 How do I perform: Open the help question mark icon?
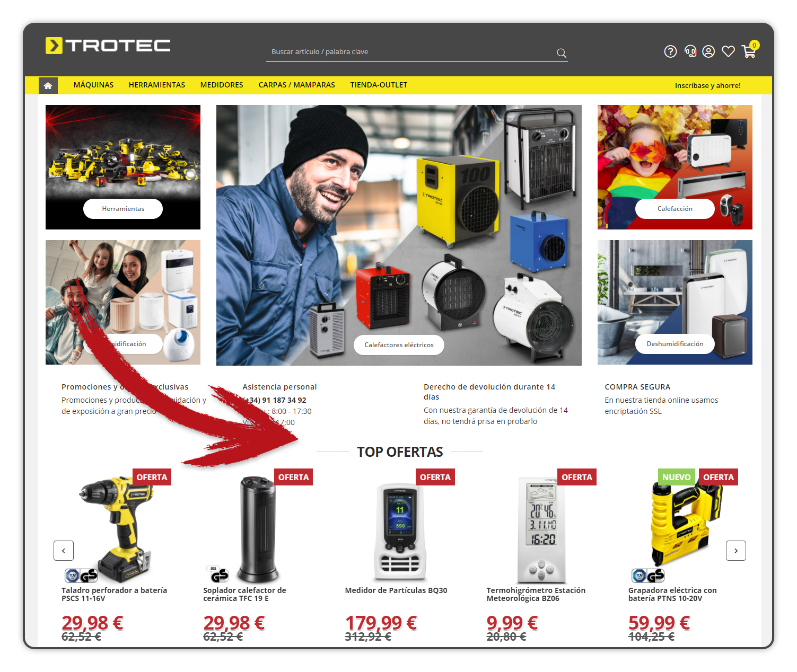[x=670, y=51]
